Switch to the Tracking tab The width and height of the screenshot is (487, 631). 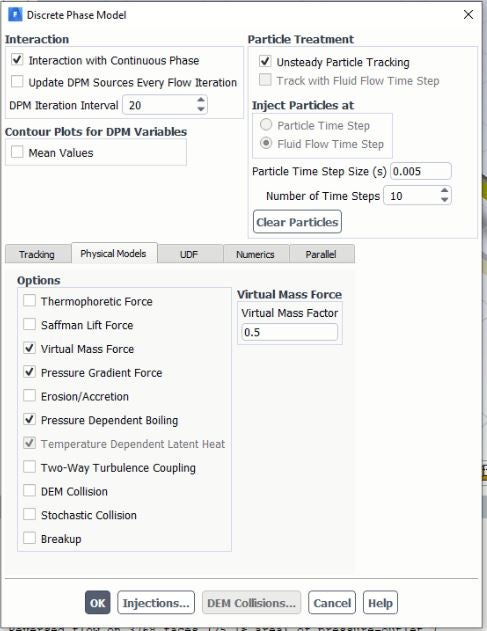click(x=37, y=254)
